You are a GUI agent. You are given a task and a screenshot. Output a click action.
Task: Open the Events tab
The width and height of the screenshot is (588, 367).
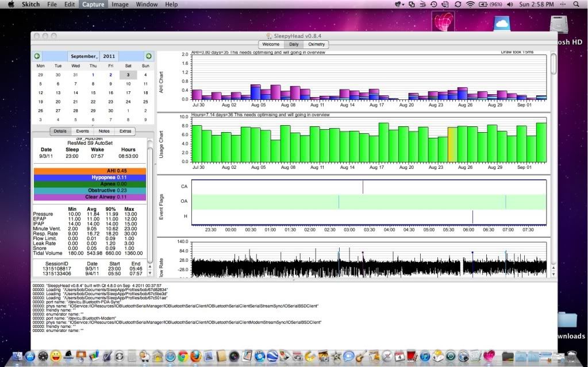[83, 131]
